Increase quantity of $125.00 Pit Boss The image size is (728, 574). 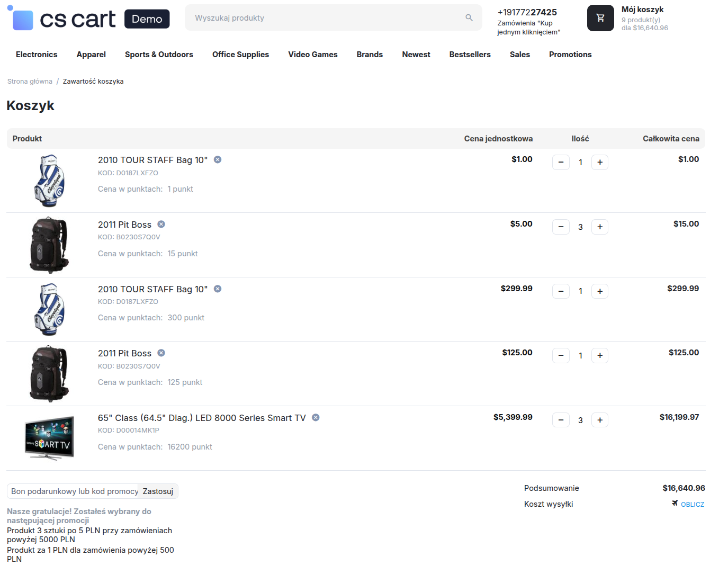click(x=600, y=355)
